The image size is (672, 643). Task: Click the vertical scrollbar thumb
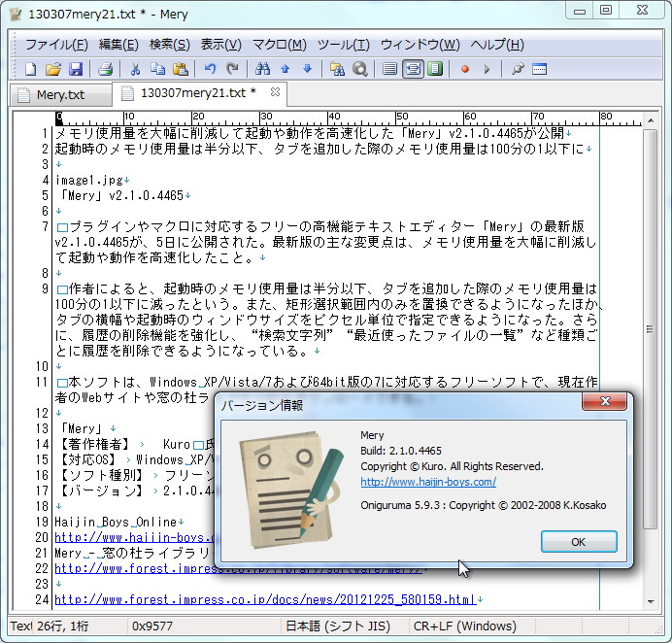pos(651,329)
